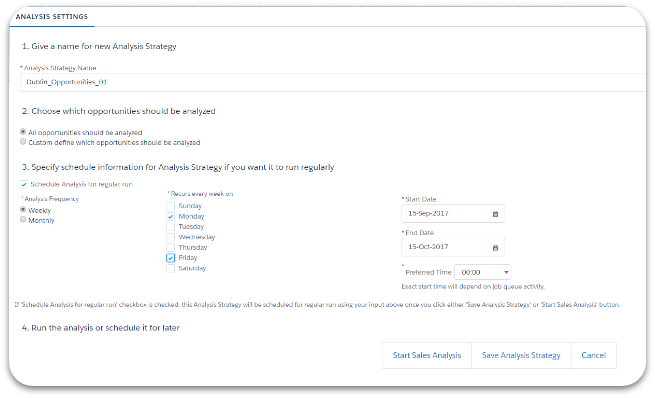Check the Saturday recurrence checkbox

point(170,268)
